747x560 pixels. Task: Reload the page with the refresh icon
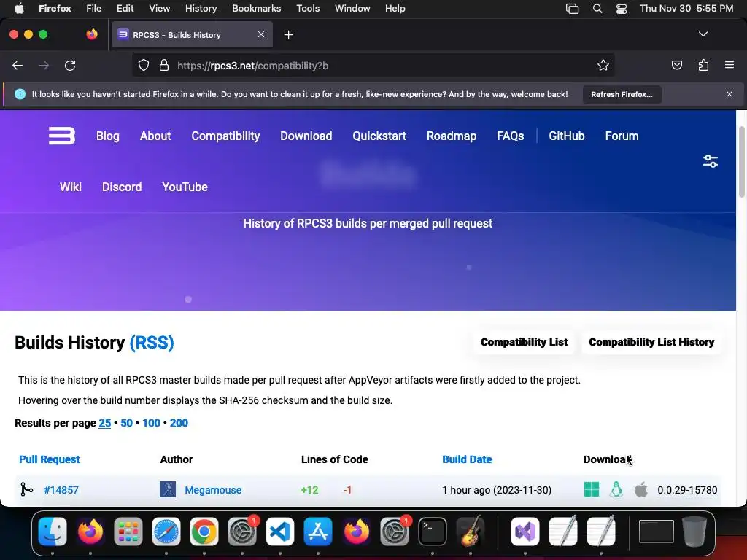tap(70, 65)
